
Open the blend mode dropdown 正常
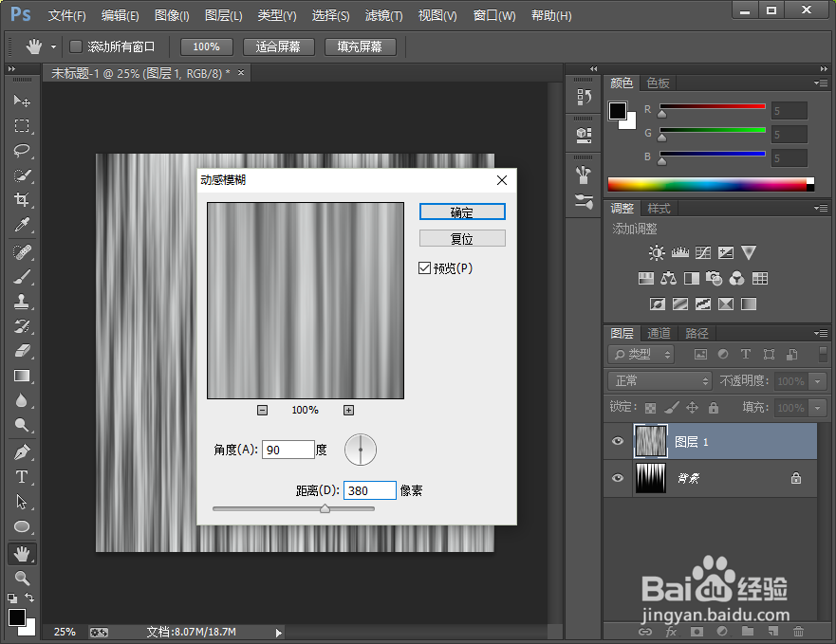[x=660, y=380]
